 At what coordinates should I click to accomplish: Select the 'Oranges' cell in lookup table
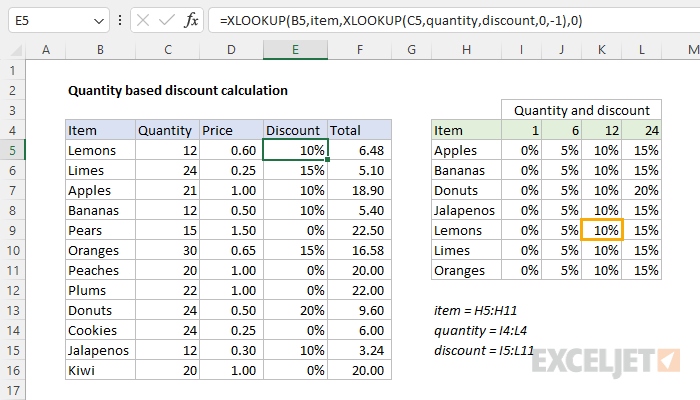pos(467,271)
